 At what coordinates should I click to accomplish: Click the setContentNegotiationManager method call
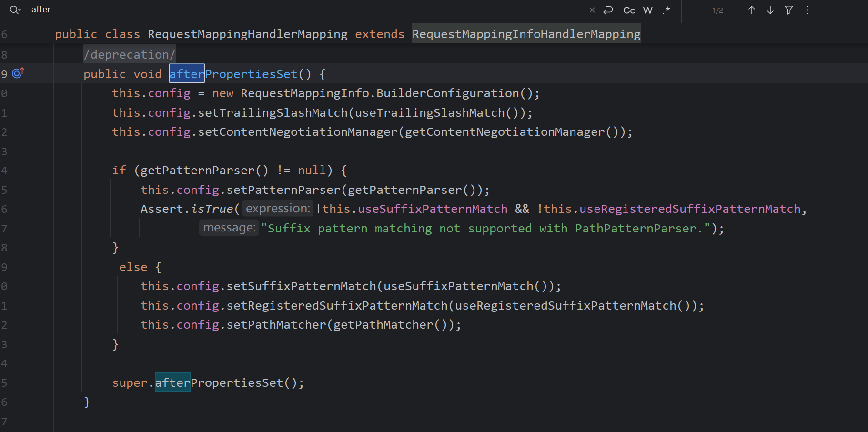point(298,132)
